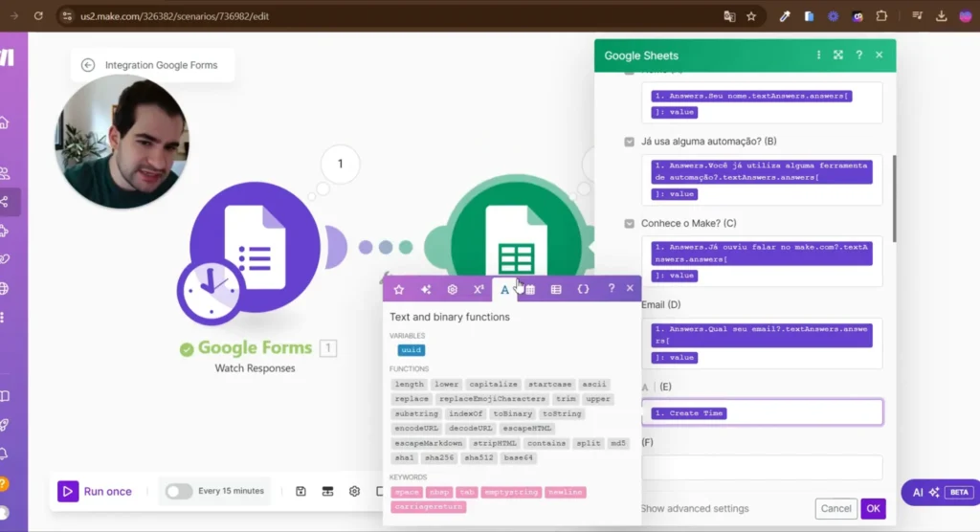This screenshot has width=980, height=532.
Task: Insert the lower function
Action: [x=446, y=385]
